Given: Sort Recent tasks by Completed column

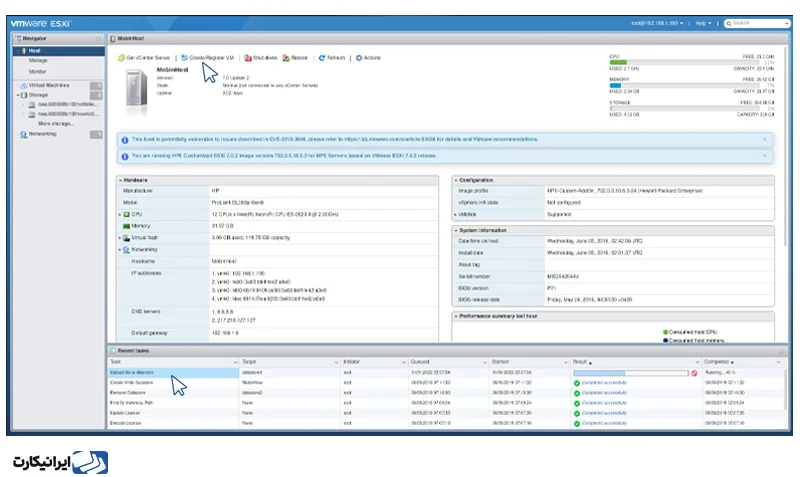Looking at the screenshot, I should 717,362.
